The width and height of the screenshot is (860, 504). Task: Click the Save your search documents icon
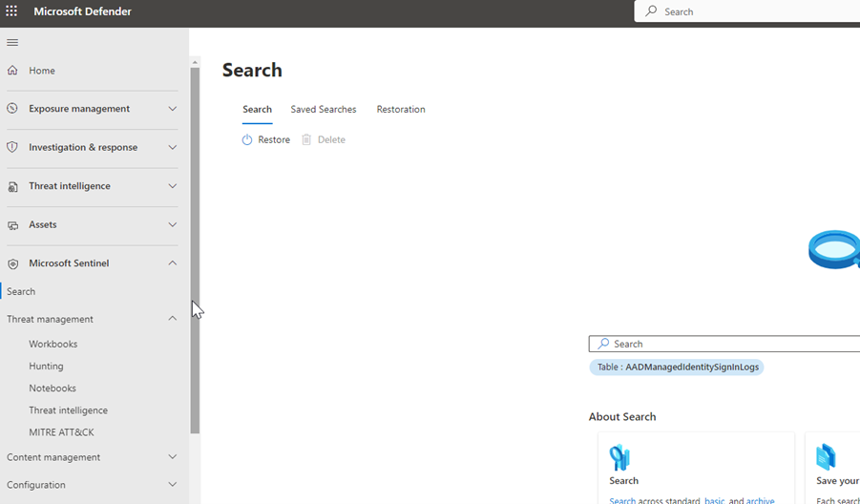tap(826, 457)
